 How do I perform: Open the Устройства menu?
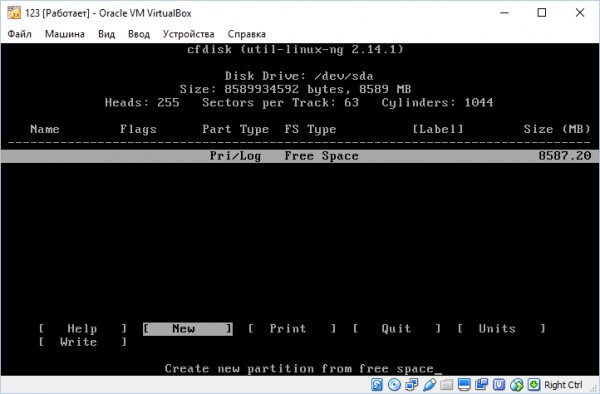[x=188, y=34]
